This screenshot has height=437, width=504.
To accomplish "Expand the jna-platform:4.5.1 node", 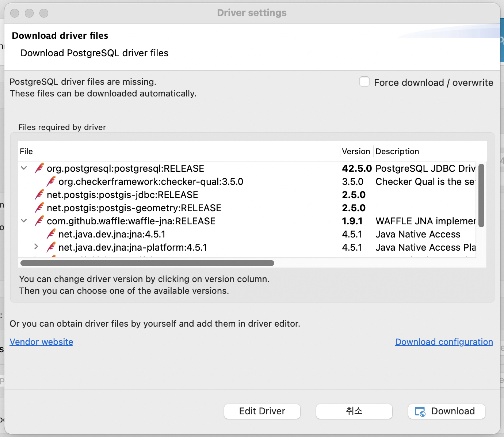I will point(36,247).
